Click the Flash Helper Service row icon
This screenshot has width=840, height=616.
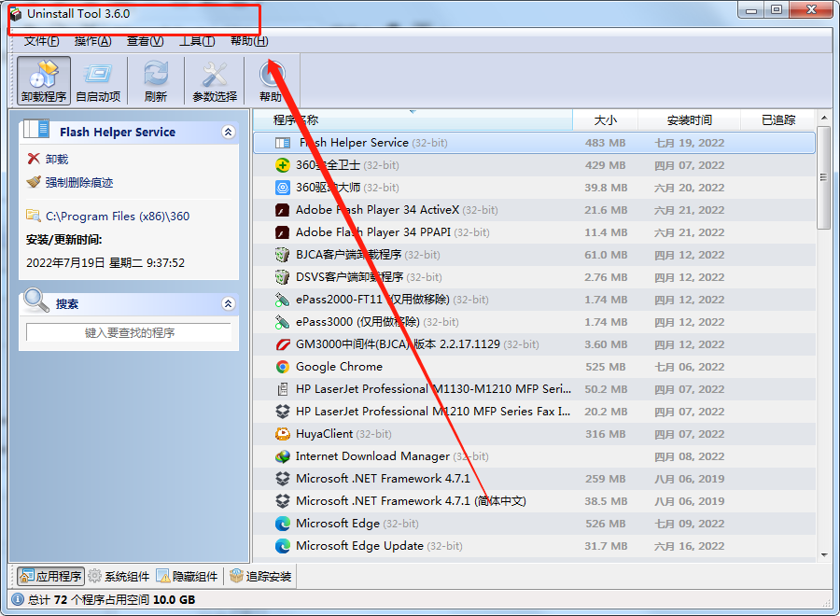coord(282,143)
